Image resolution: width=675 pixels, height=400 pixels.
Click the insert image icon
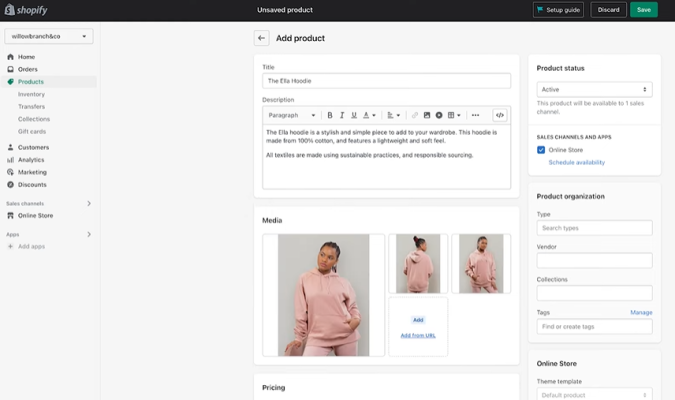(427, 115)
